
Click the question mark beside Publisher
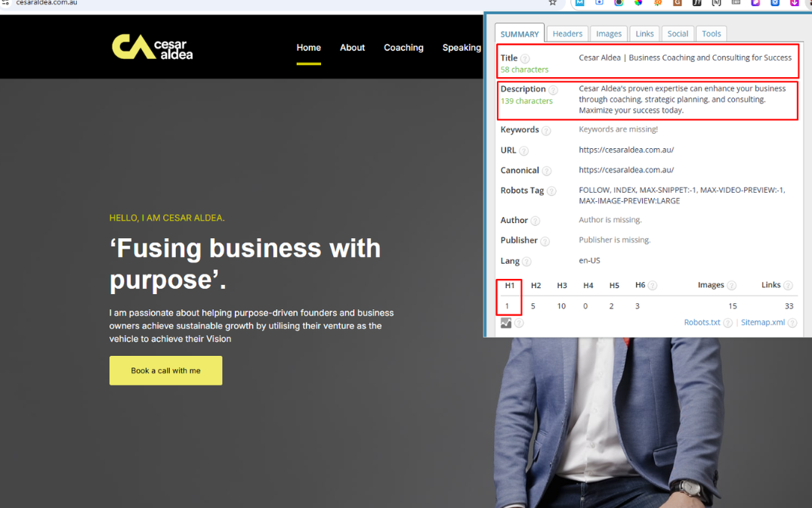pos(545,241)
